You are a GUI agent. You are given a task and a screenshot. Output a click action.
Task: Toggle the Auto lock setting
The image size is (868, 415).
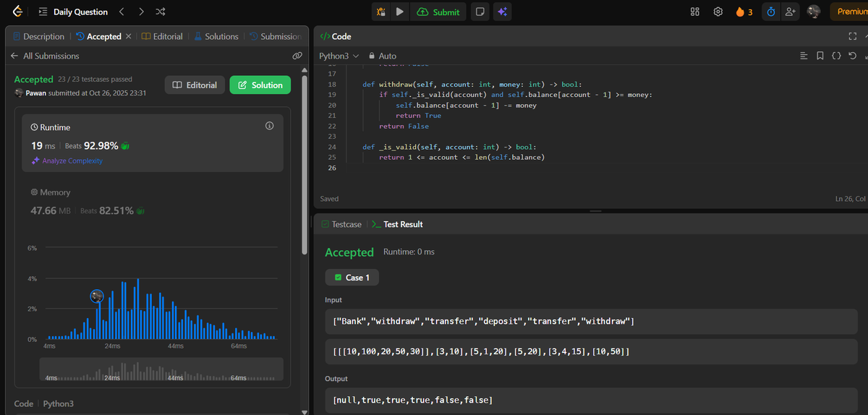(383, 56)
